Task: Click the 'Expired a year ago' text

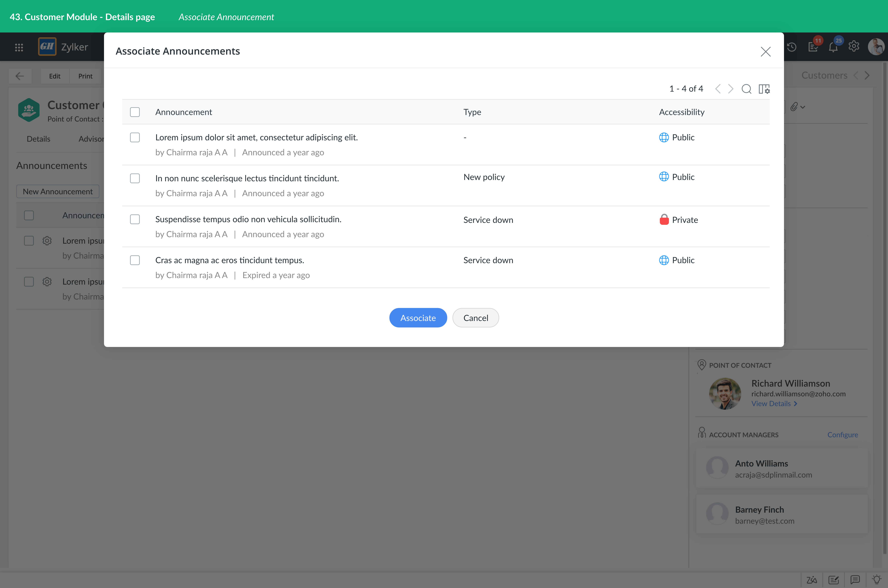Action: [276, 275]
